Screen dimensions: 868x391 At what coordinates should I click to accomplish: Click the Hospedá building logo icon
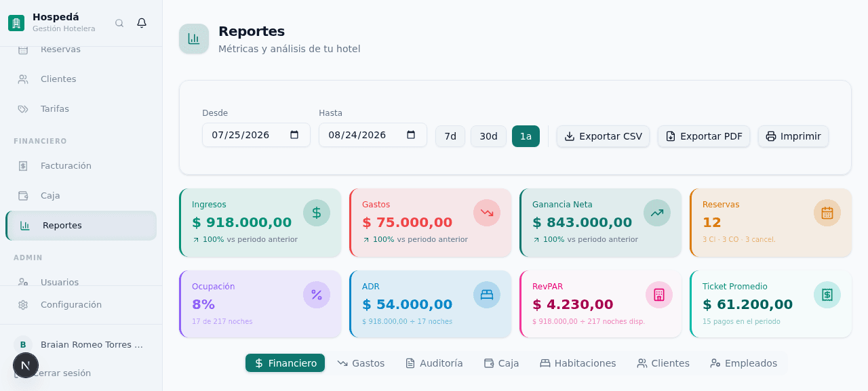pyautogui.click(x=16, y=23)
